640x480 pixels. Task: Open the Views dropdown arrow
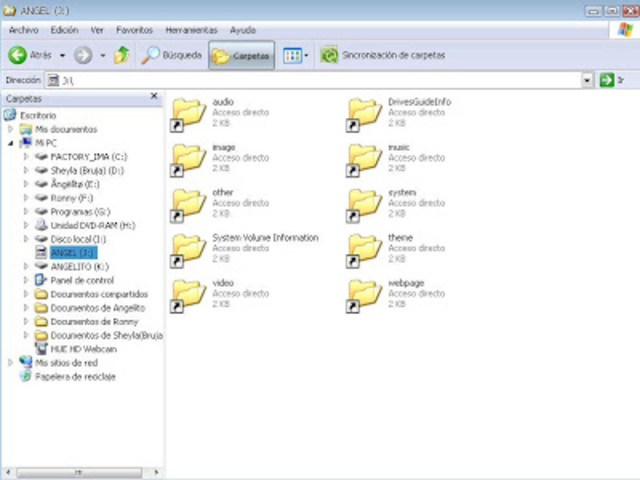pos(306,56)
